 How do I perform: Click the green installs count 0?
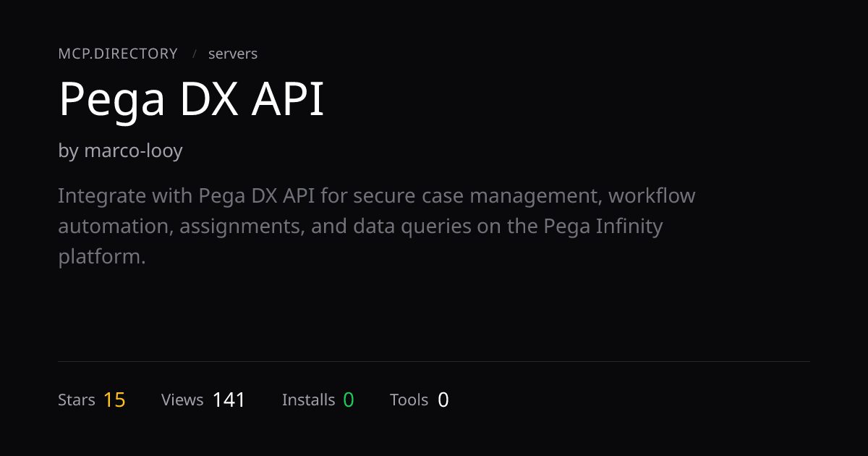click(349, 400)
